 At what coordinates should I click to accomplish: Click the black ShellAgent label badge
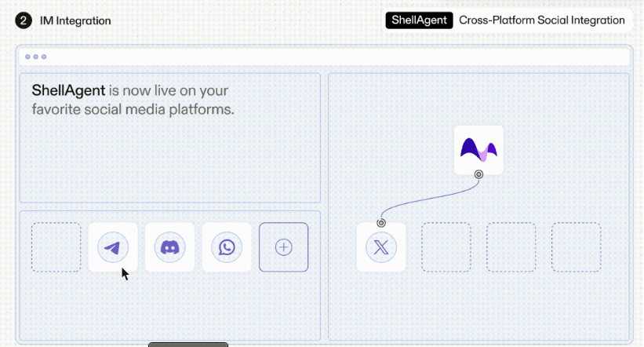click(419, 20)
